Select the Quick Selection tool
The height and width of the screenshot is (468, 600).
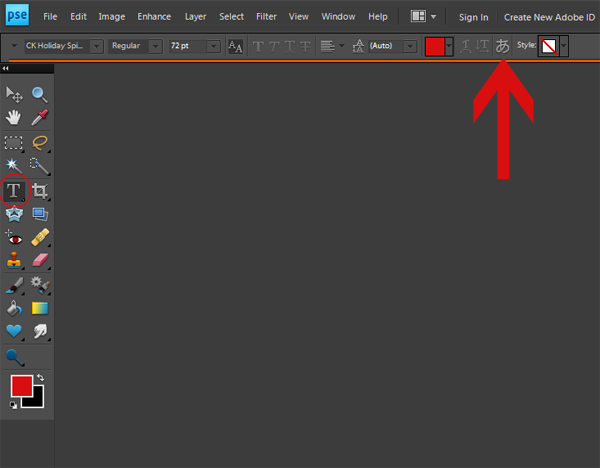pos(40,166)
